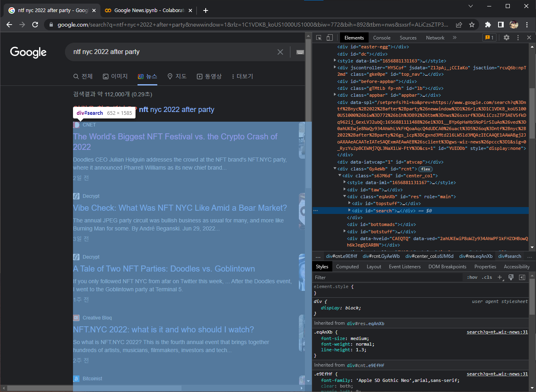This screenshot has height=392, width=536.
Task: Share this page icon in address bar
Action: click(x=459, y=25)
